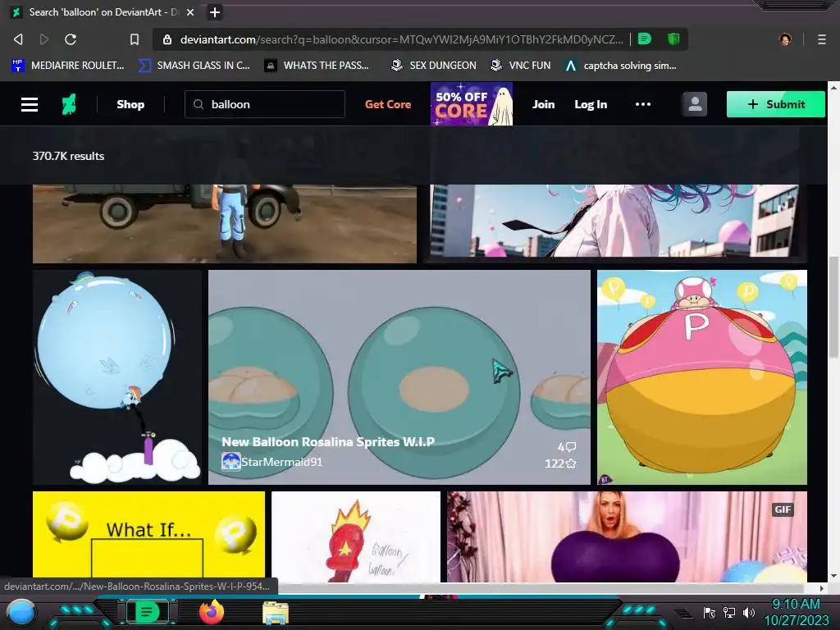
Task: Select the 'Search balloon on DeviantArt' tab
Action: (102, 12)
